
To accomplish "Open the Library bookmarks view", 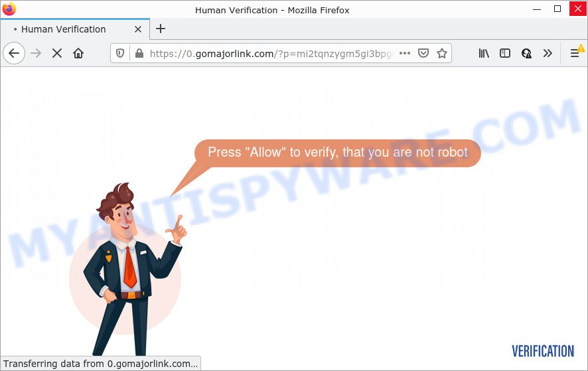I will pos(484,53).
